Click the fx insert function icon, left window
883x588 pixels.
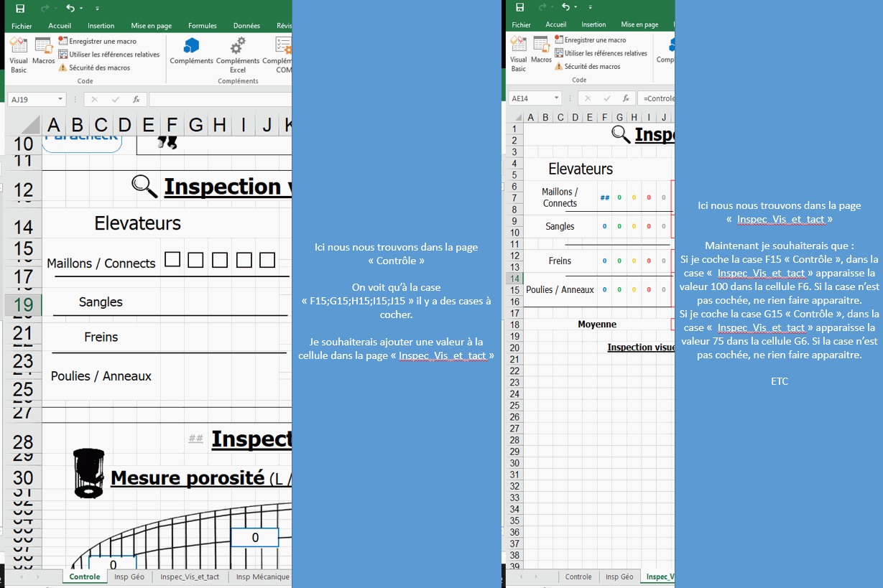tap(137, 99)
